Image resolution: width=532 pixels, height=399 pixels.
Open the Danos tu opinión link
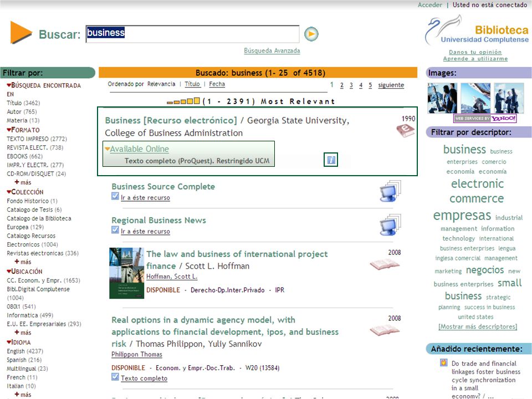click(x=475, y=52)
